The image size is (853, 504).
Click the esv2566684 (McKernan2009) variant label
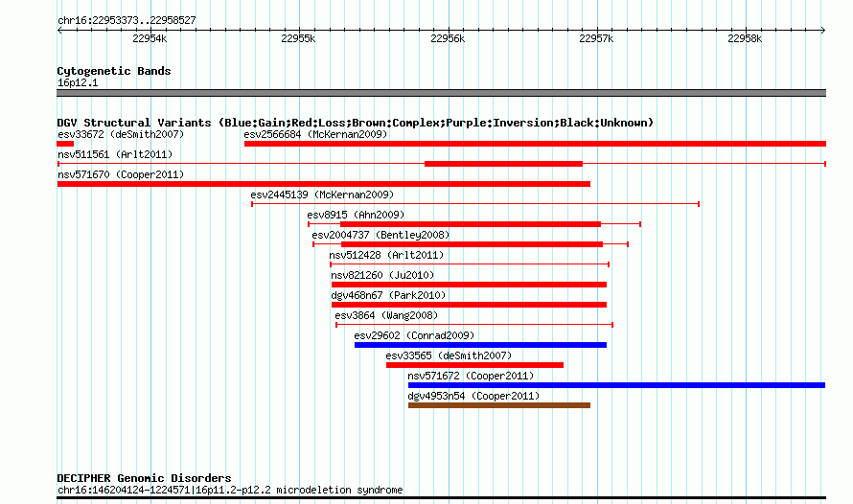(315, 134)
